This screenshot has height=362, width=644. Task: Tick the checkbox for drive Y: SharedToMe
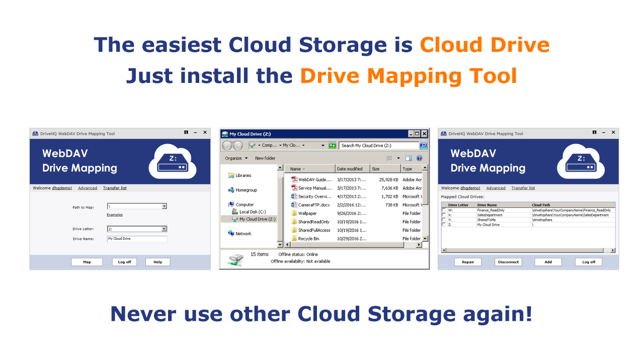point(443,220)
